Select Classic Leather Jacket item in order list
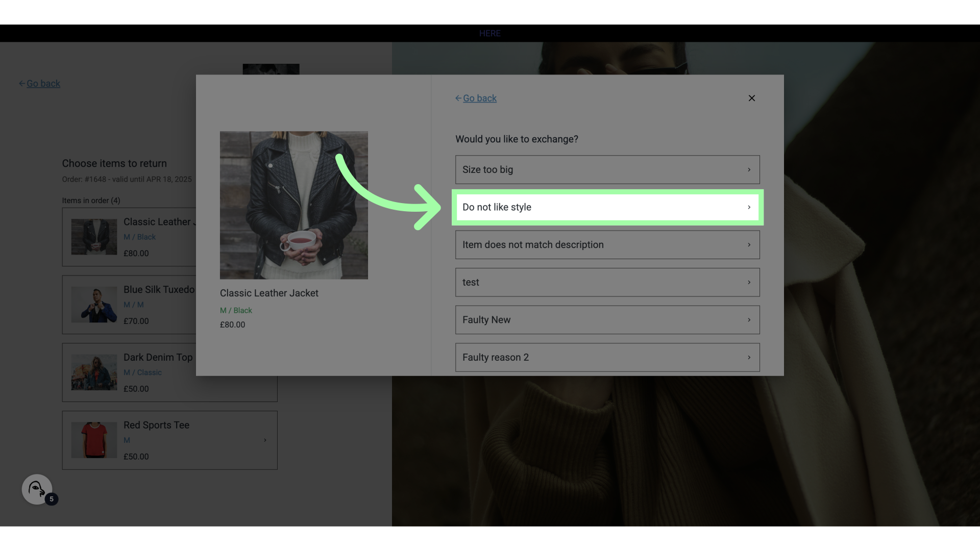The image size is (980, 551). 129,237
